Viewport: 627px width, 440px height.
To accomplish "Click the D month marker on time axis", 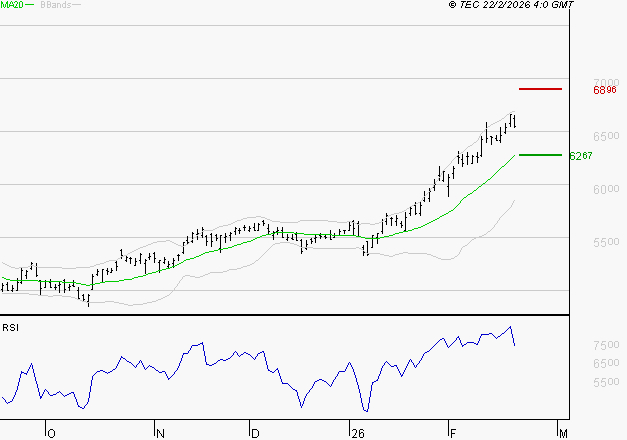I will click(255, 434).
